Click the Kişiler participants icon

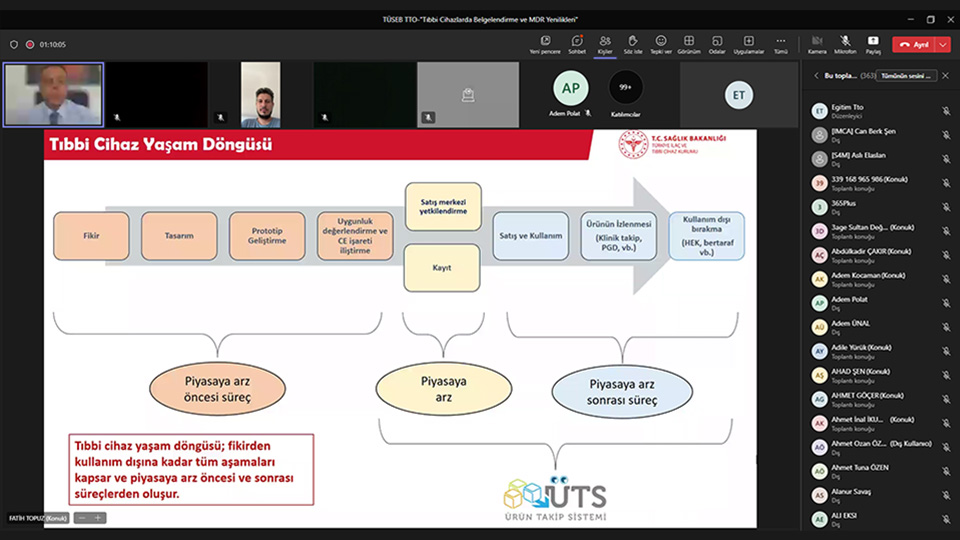point(605,44)
